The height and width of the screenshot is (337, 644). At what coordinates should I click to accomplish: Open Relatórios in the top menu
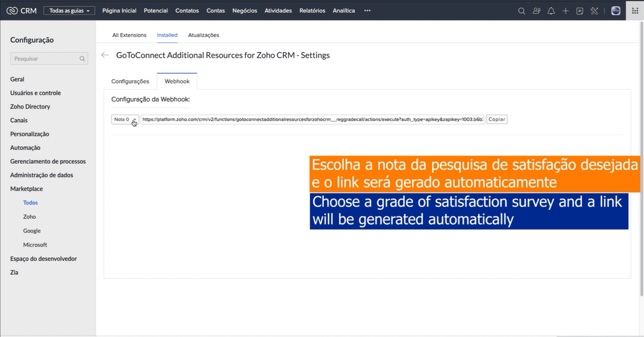(312, 11)
